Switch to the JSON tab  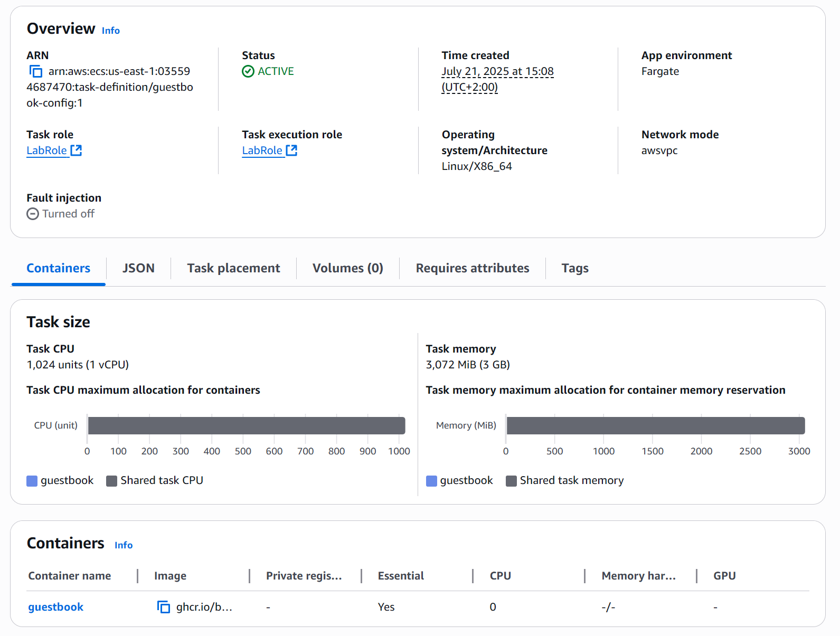(x=138, y=268)
